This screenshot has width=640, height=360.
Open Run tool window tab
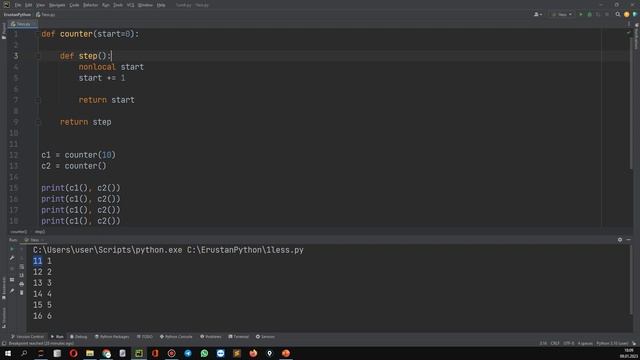[57, 337]
